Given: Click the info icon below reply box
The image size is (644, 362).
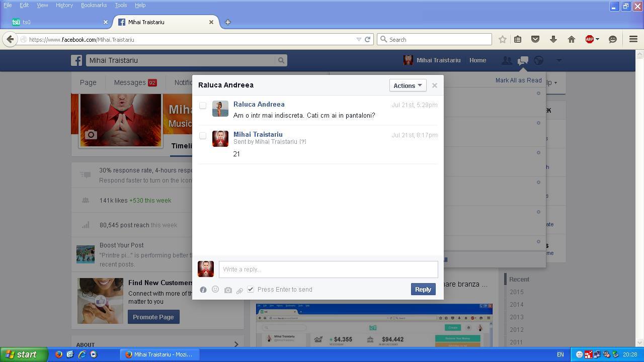Looking at the screenshot, I should click(x=203, y=290).
